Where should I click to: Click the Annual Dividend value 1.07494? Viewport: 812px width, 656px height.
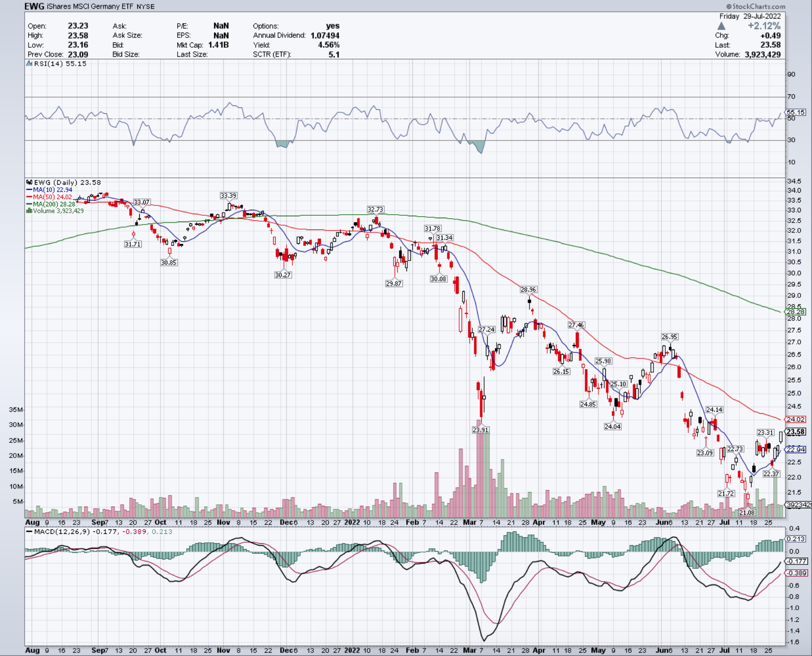point(325,35)
